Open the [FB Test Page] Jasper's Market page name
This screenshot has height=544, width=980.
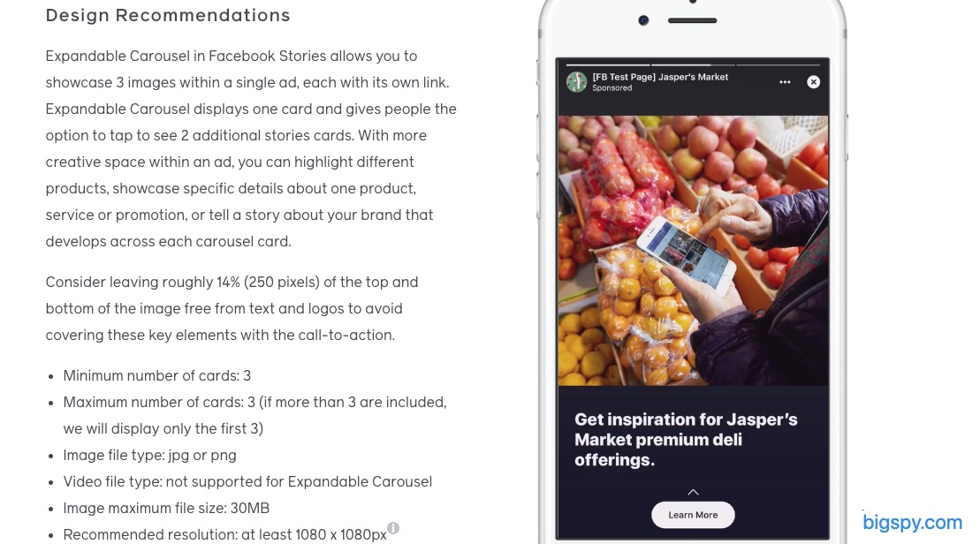pyautogui.click(x=660, y=77)
